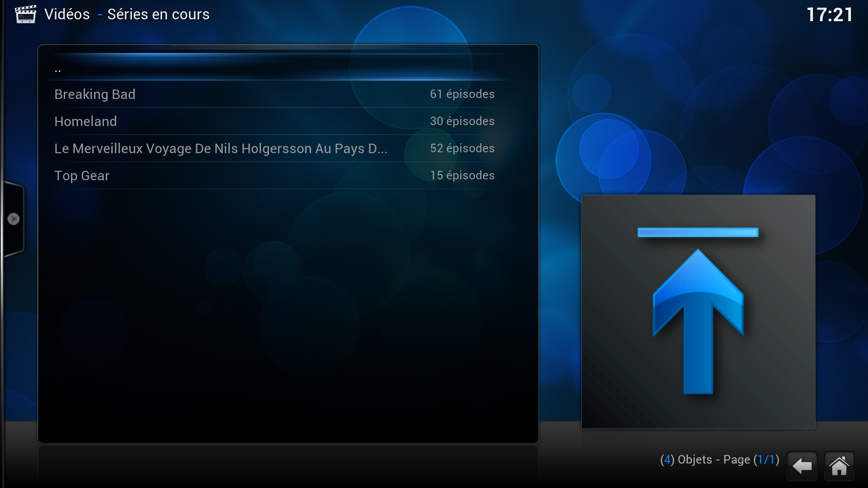Click the 'Séries en cours' breadcrumb

(x=158, y=14)
